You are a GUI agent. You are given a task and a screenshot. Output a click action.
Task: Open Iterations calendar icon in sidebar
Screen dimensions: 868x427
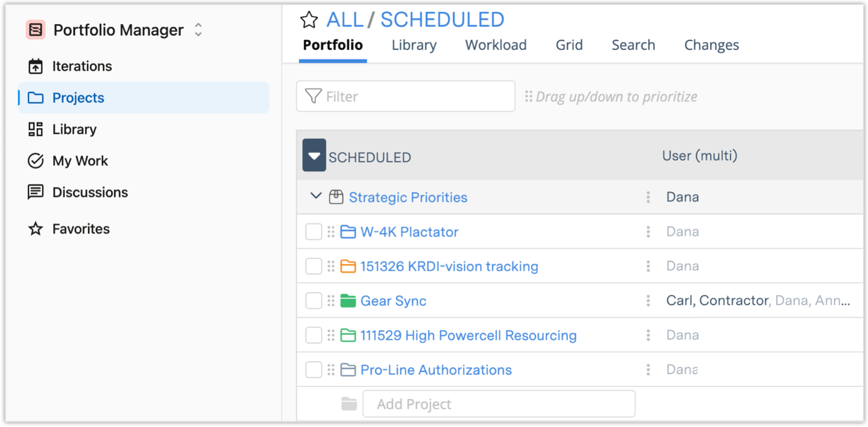[x=36, y=67]
